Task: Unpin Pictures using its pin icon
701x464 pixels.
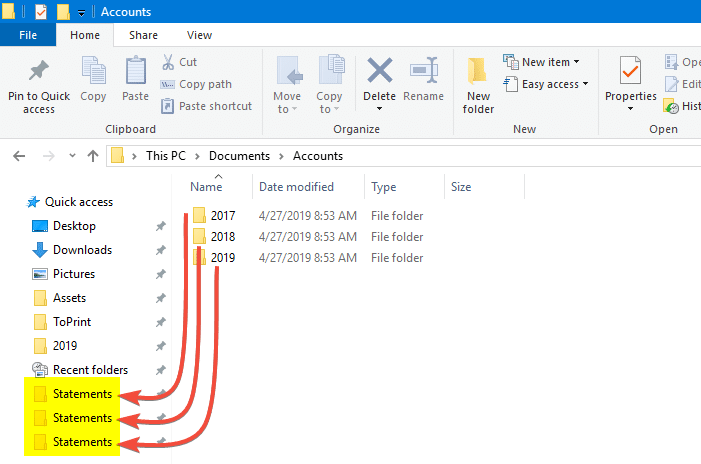Action: 160,274
